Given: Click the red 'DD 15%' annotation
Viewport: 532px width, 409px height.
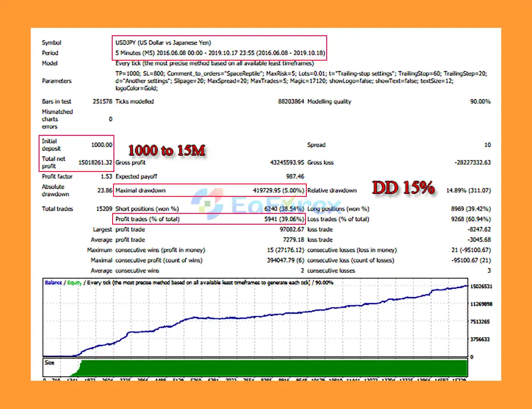Looking at the screenshot, I should [x=403, y=188].
